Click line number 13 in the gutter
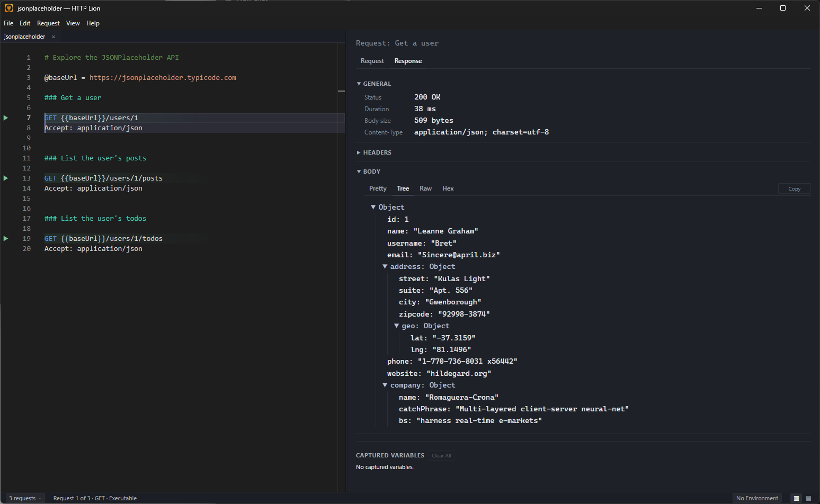820x504 pixels. (26, 178)
